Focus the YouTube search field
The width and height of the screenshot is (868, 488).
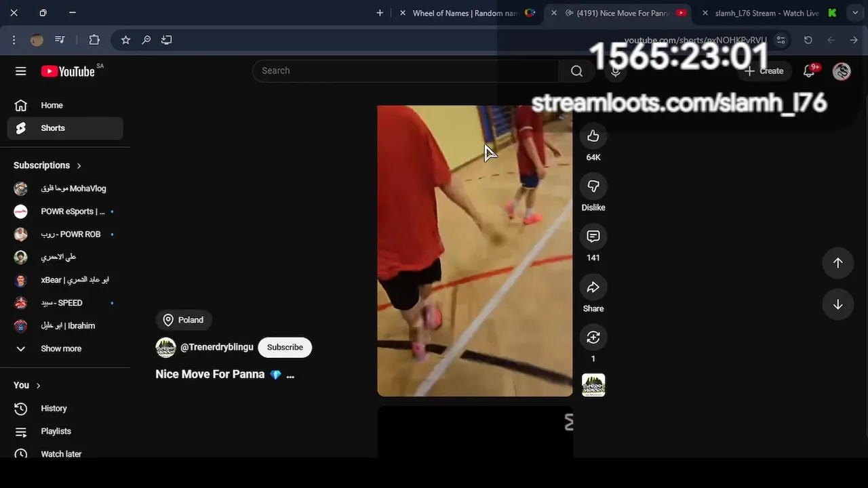click(406, 70)
